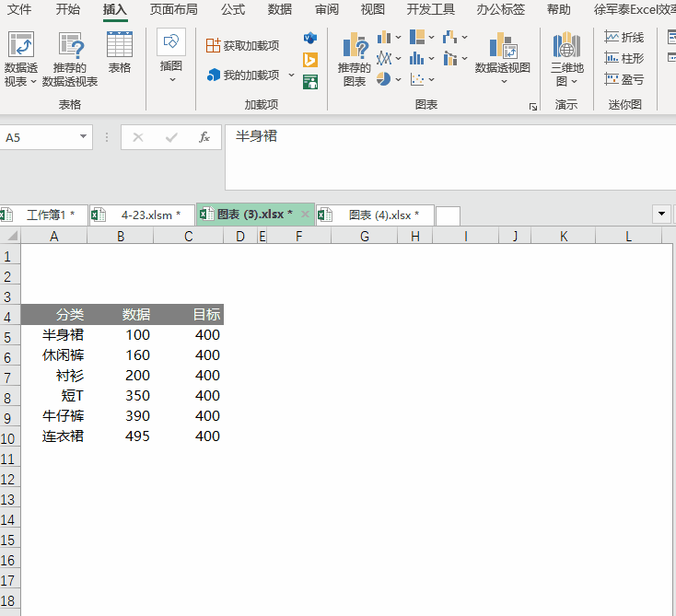Switch to workbook tab 工作簿1
676x616 pixels.
pos(44,215)
